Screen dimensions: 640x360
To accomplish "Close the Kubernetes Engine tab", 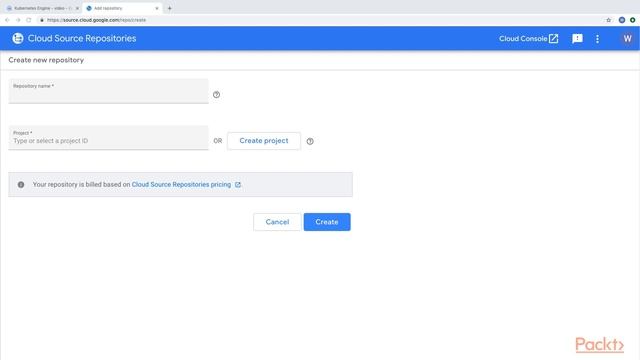I will pos(77,8).
